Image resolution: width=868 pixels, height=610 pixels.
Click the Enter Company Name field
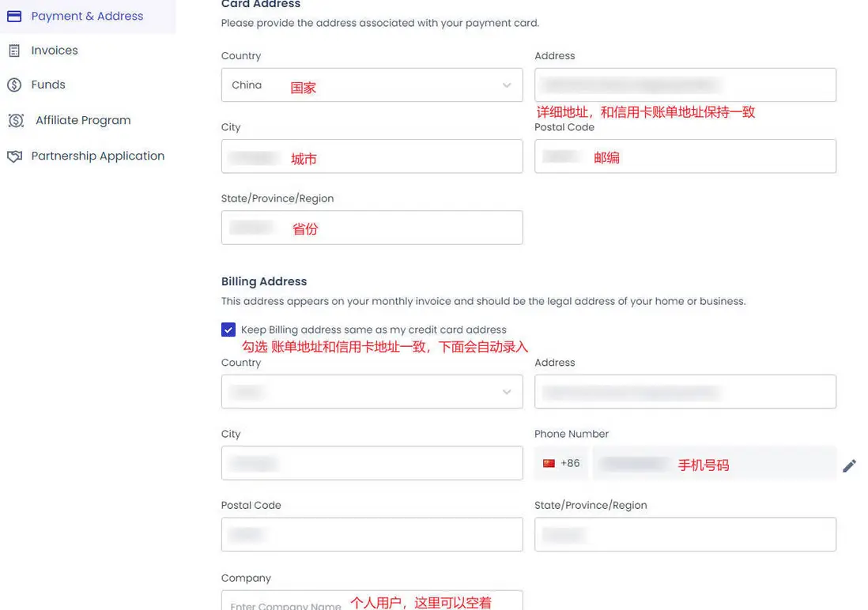tap(372, 602)
